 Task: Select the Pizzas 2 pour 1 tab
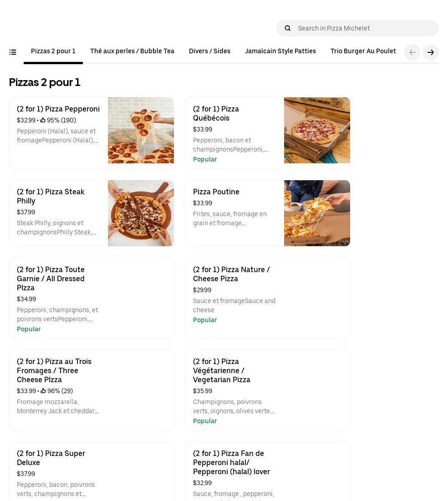53,51
